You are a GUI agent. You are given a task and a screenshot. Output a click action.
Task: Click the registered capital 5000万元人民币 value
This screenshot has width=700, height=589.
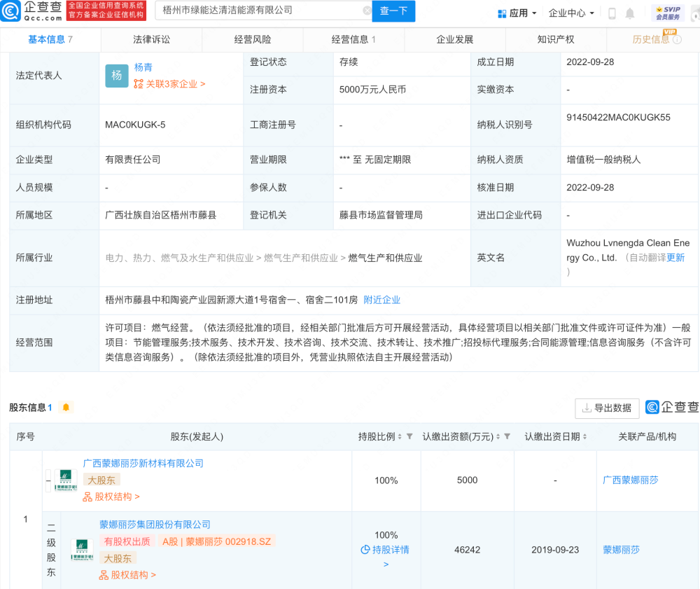point(372,90)
